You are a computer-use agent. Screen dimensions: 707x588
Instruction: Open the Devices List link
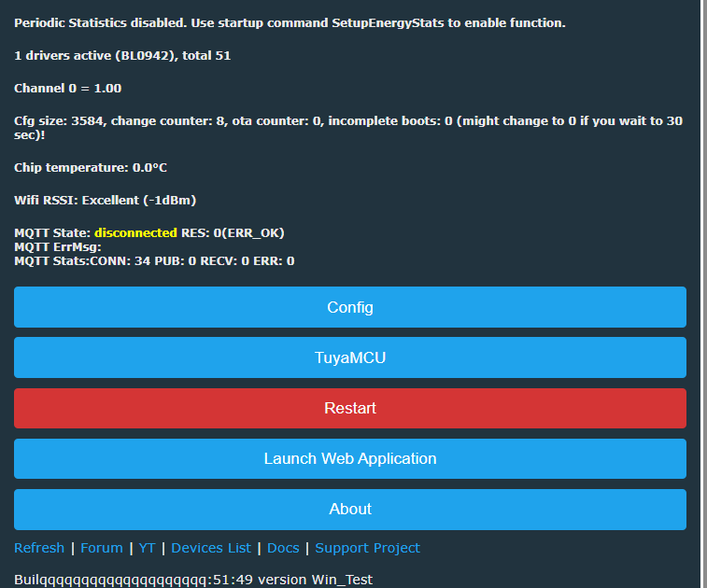click(211, 548)
